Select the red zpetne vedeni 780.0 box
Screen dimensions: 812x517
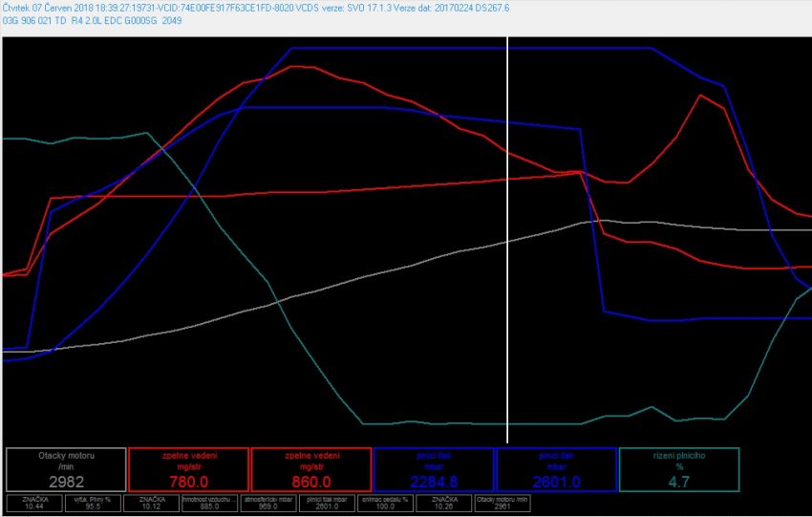[188, 469]
